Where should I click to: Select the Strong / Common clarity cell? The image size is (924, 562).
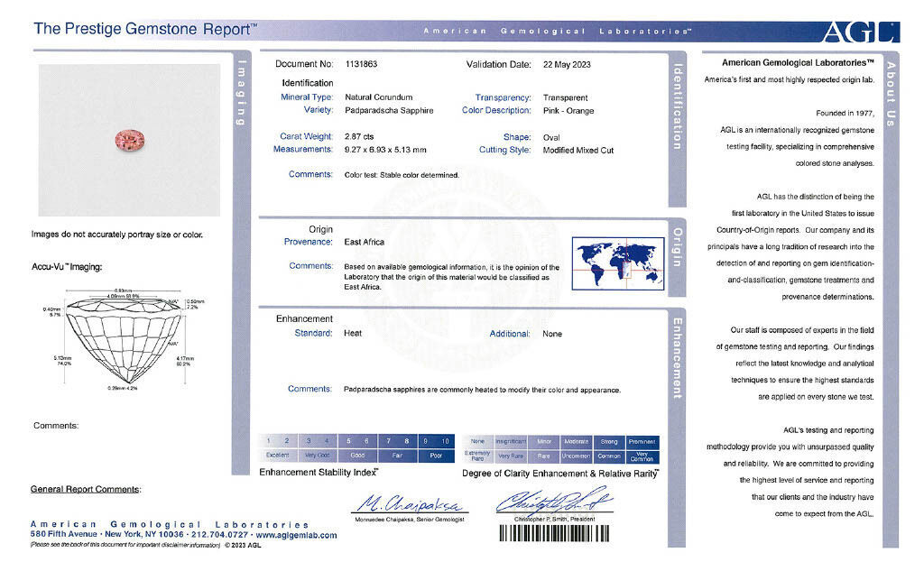pos(609,449)
